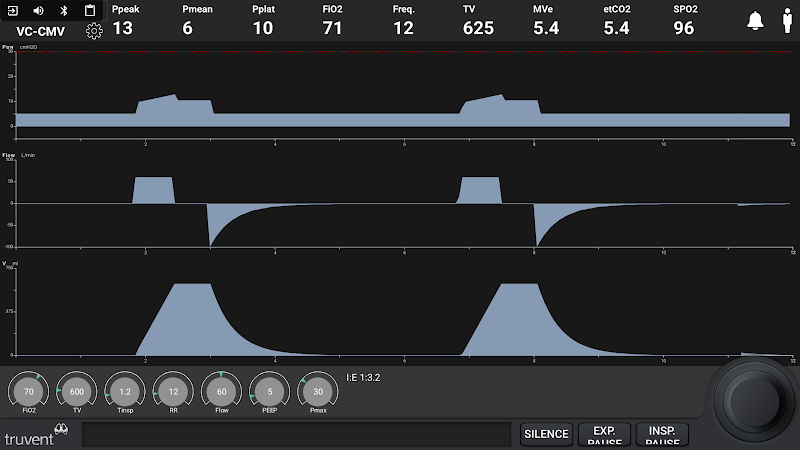This screenshot has height=450, width=800.
Task: Select the Flow knob
Action: 222,392
